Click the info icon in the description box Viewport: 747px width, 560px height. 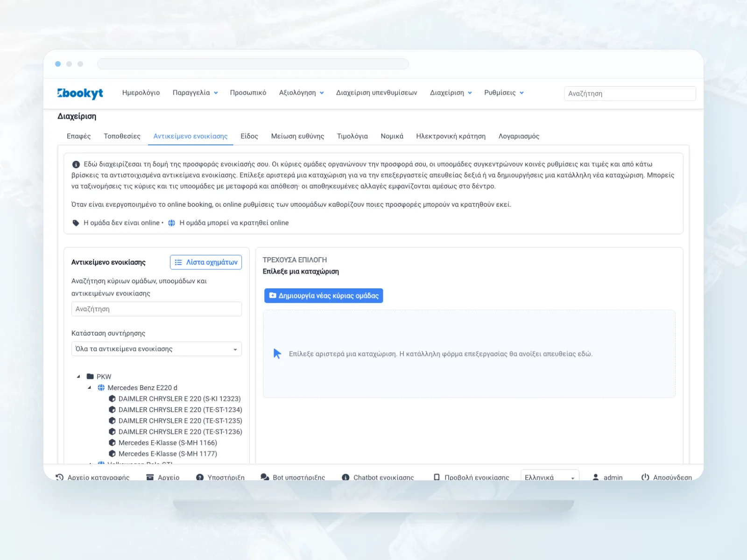76,164
